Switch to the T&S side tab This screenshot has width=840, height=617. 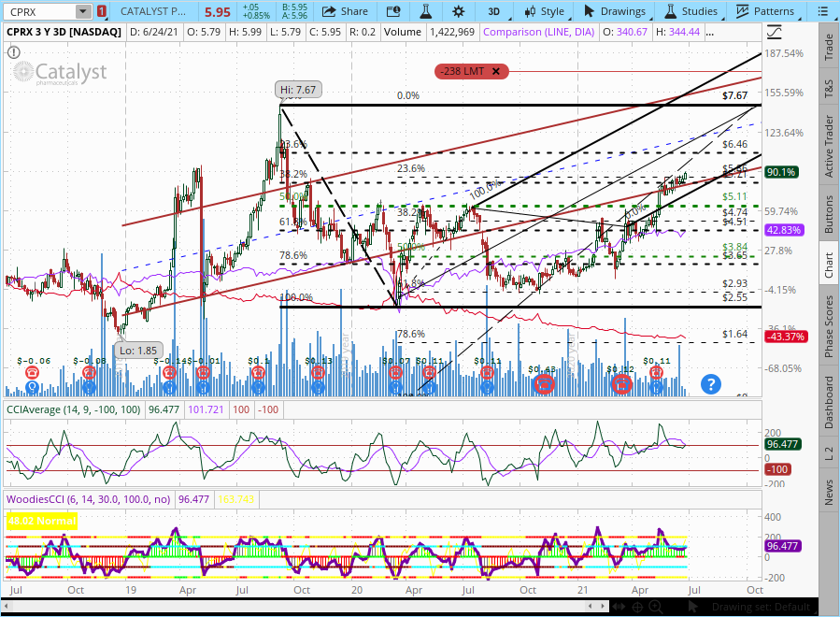coord(829,89)
